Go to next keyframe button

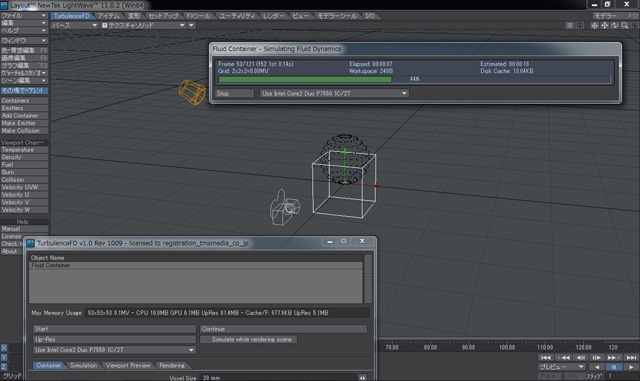[613, 357]
